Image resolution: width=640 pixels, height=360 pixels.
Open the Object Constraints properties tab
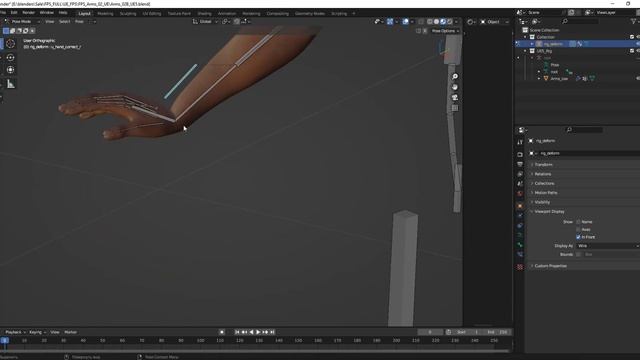click(x=520, y=226)
